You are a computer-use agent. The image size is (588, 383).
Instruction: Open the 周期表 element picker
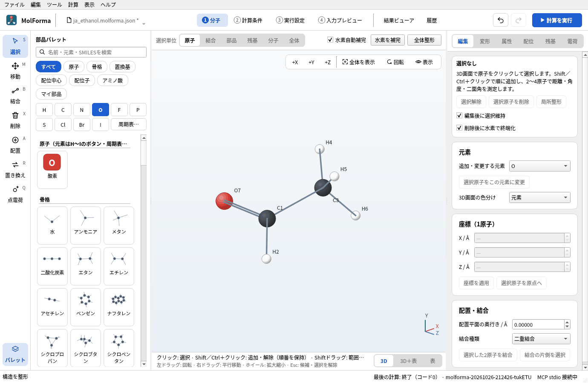[129, 125]
